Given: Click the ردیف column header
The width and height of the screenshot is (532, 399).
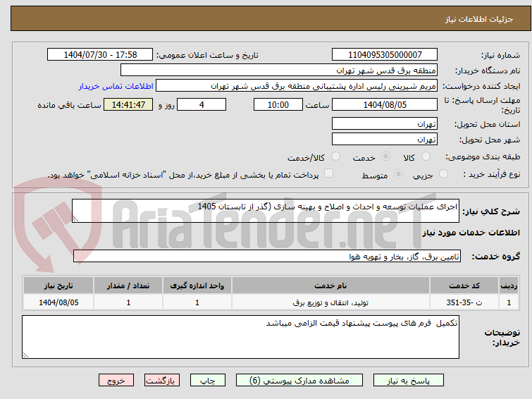Looking at the screenshot, I should point(509,286).
